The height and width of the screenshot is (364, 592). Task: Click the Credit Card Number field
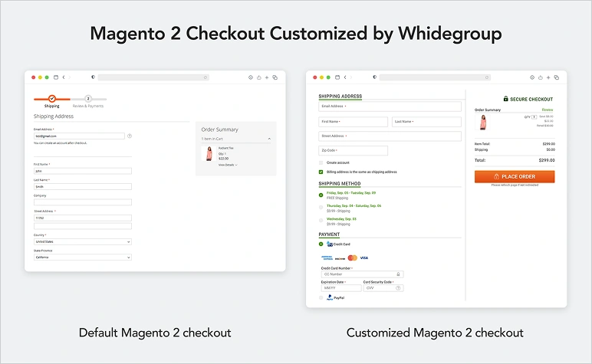pyautogui.click(x=362, y=274)
